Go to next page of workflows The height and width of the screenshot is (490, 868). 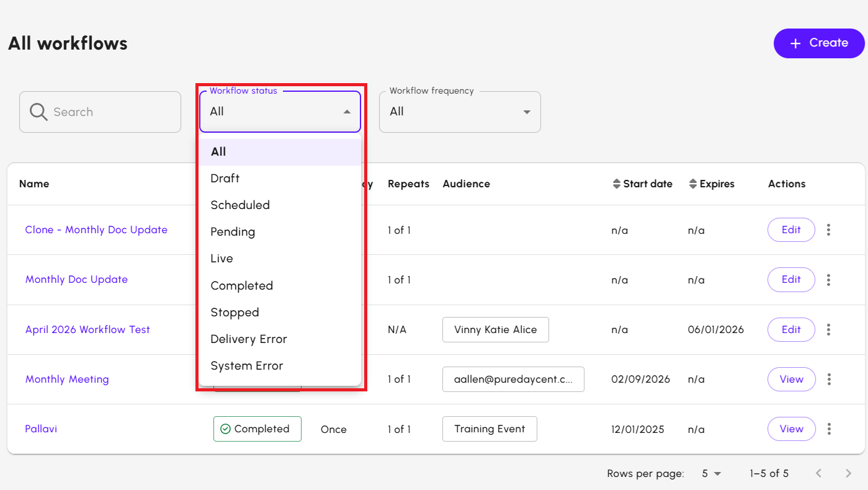click(848, 473)
